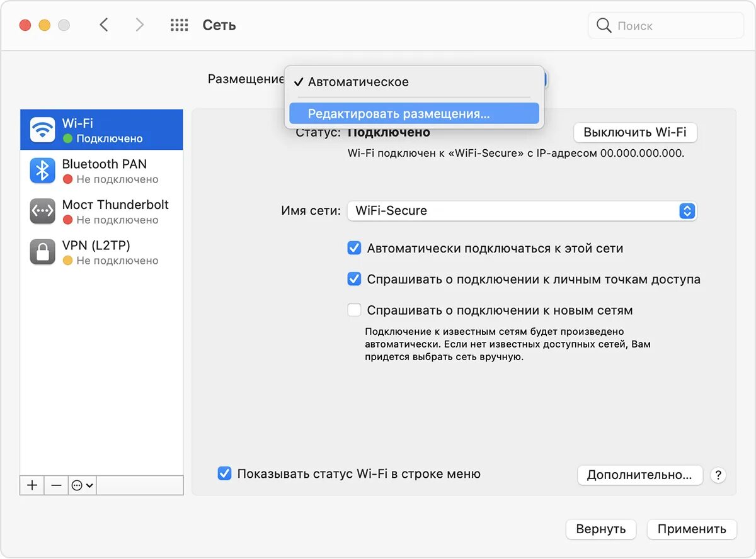Click the plus button to add service
The height and width of the screenshot is (559, 756).
pyautogui.click(x=32, y=485)
